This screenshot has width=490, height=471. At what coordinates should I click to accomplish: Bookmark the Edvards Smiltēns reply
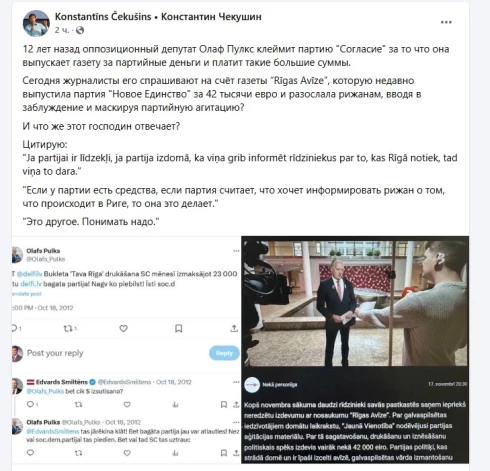224,404
